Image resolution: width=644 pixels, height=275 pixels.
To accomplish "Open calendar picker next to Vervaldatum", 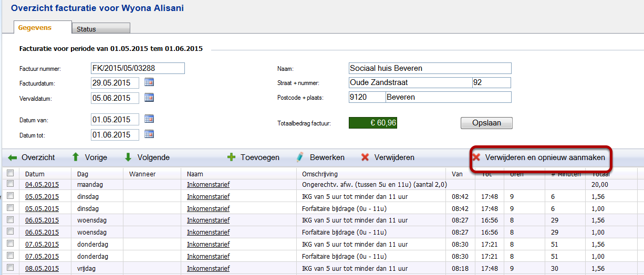I will 149,98.
